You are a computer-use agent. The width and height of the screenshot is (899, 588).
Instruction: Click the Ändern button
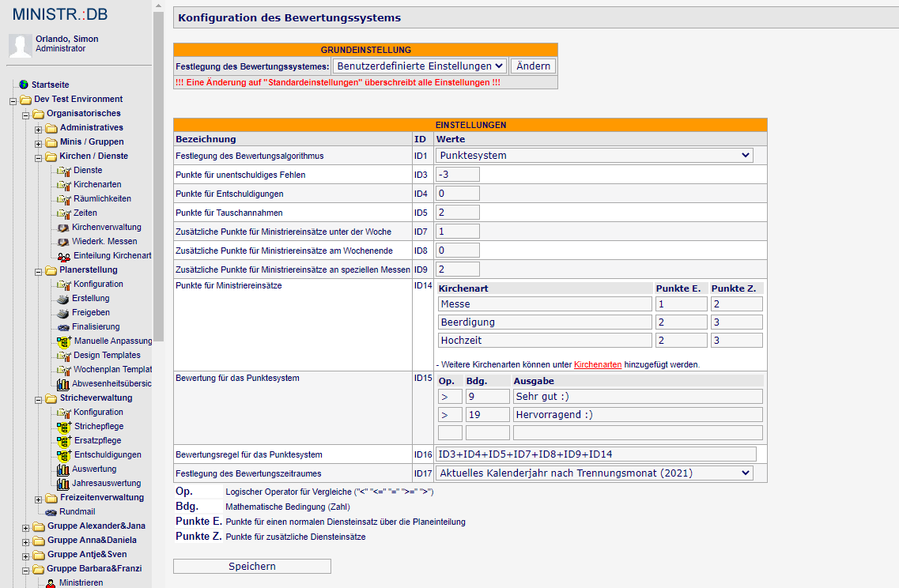533,66
